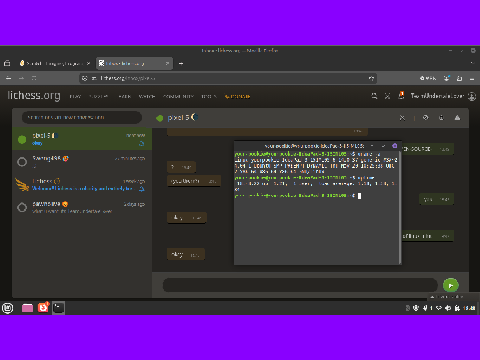Select the lichess conversation with wing logo

point(82,184)
